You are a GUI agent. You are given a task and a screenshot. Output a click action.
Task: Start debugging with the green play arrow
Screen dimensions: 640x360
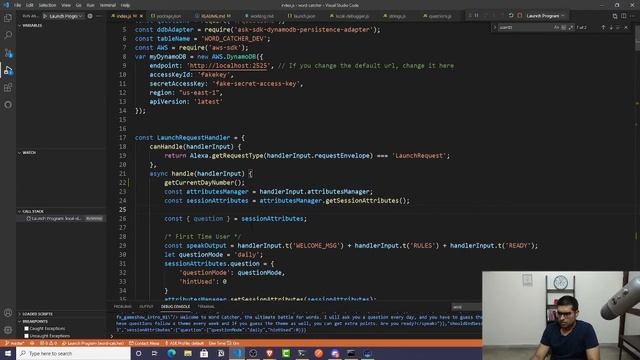click(x=45, y=16)
